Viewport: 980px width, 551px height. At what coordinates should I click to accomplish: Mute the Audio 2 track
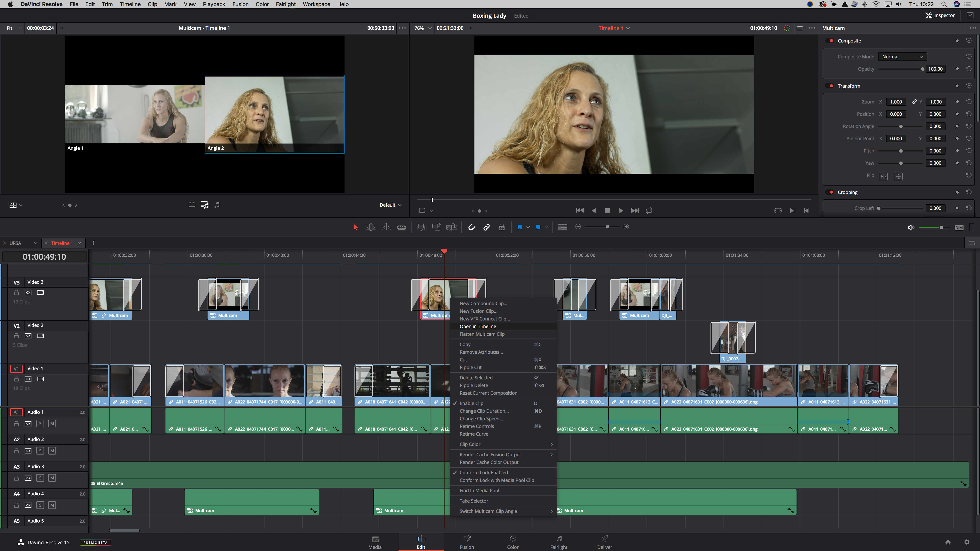pos(52,451)
